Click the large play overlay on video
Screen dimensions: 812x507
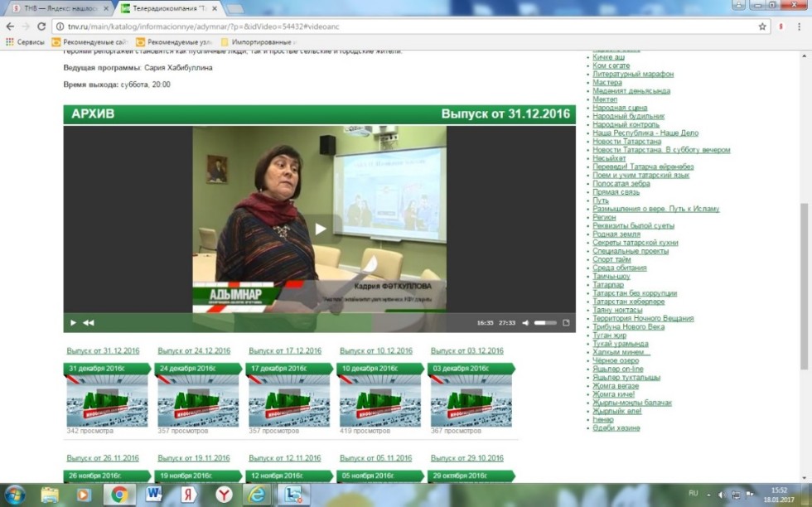click(320, 229)
